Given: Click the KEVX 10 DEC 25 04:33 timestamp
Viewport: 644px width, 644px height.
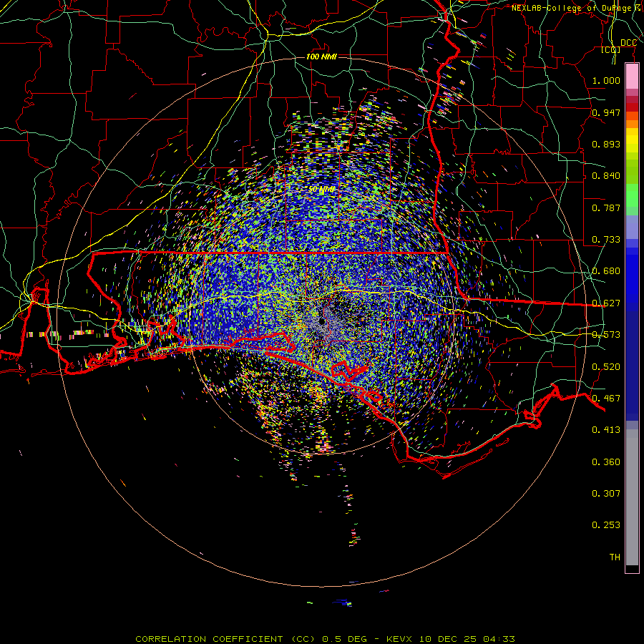Looking at the screenshot, I should click(451, 639).
